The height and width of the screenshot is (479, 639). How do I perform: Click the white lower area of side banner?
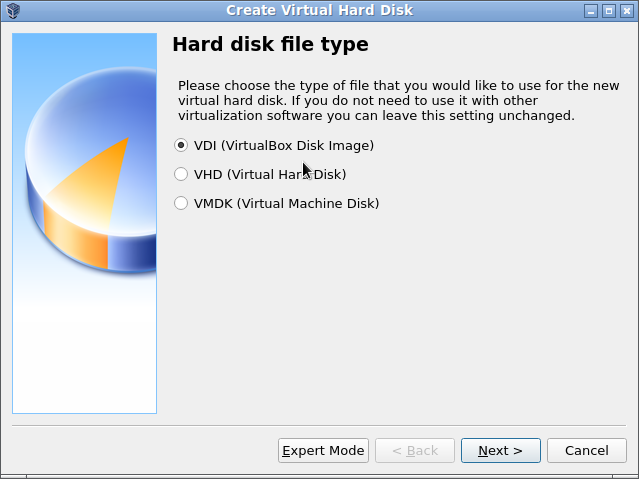[x=84, y=355]
